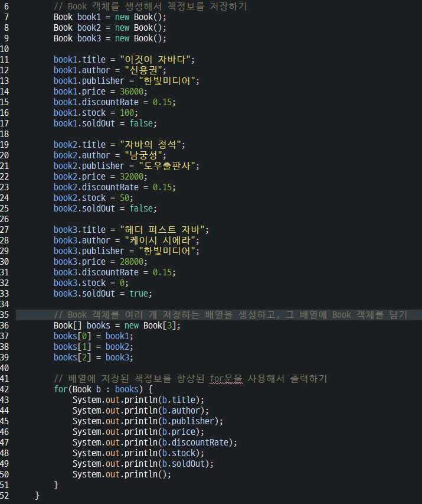The width and height of the screenshot is (422, 504).
Task: Click book1.discountRate assignment
Action: [115, 102]
